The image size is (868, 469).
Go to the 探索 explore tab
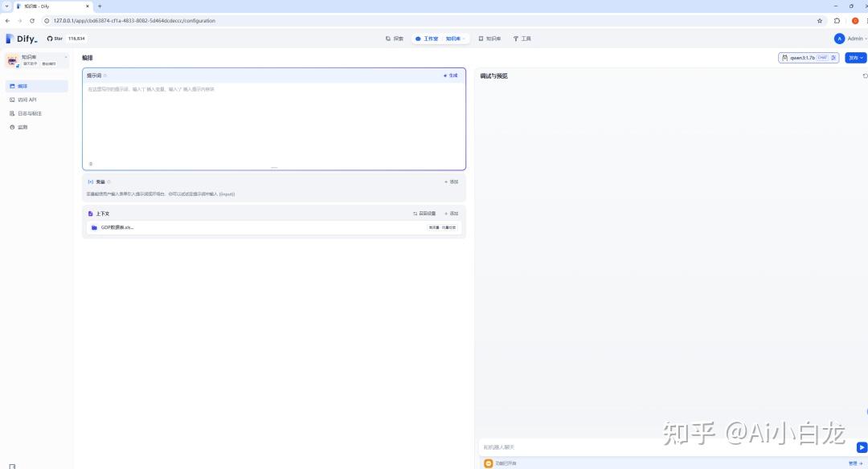[395, 39]
